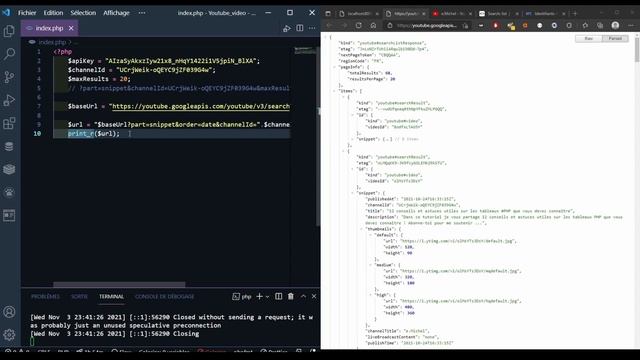Viewport: 640px width, 360px height.
Task: Click the red extension icon in browser toolbar
Action: (496, 25)
